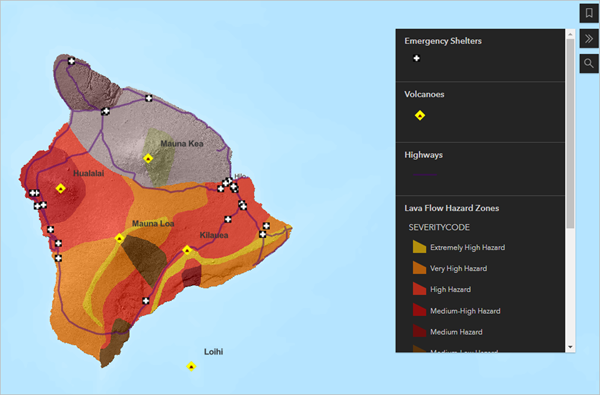Click the Medium-High Hazard legend swatch

[x=419, y=310]
